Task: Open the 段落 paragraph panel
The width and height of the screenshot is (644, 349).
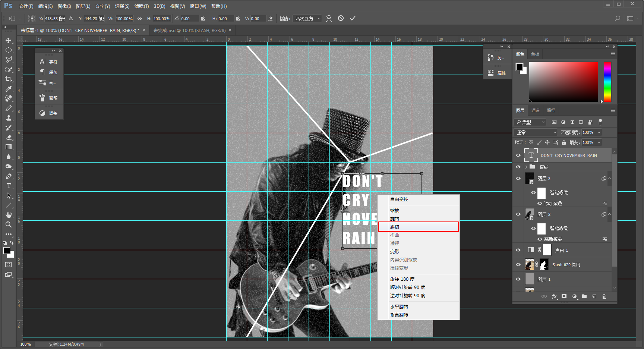Action: tap(49, 72)
